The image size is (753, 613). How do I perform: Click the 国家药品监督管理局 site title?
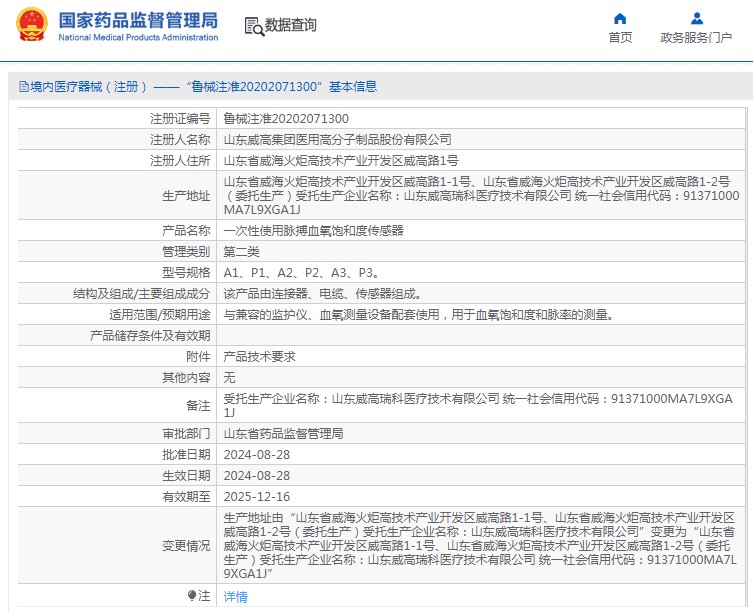pyautogui.click(x=138, y=20)
